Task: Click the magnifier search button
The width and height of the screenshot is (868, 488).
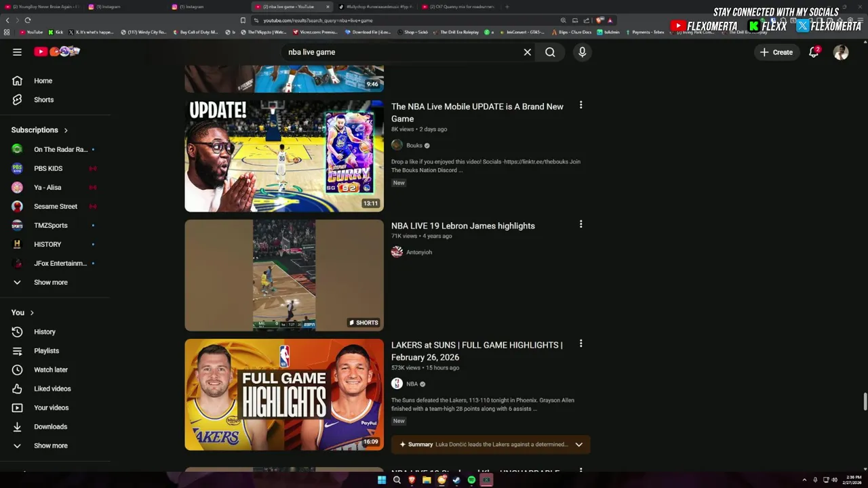Action: coord(550,52)
